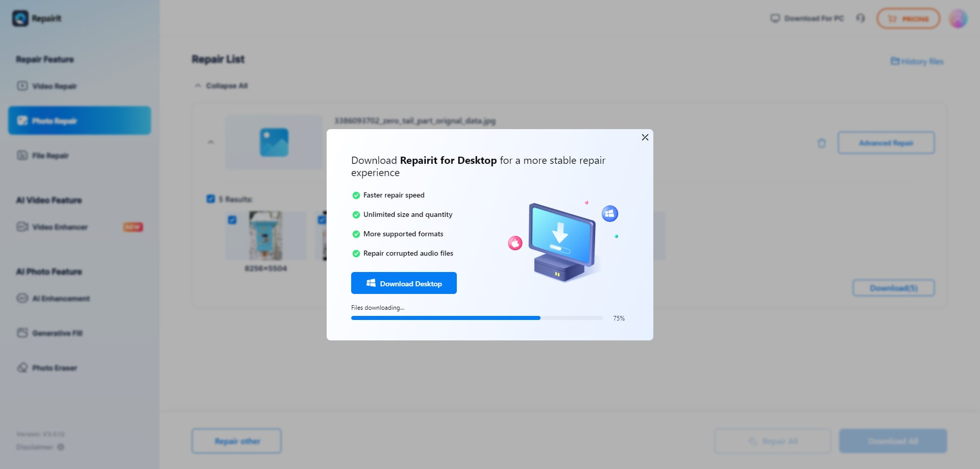
Task: Click the Download Desktop button
Action: click(x=404, y=283)
